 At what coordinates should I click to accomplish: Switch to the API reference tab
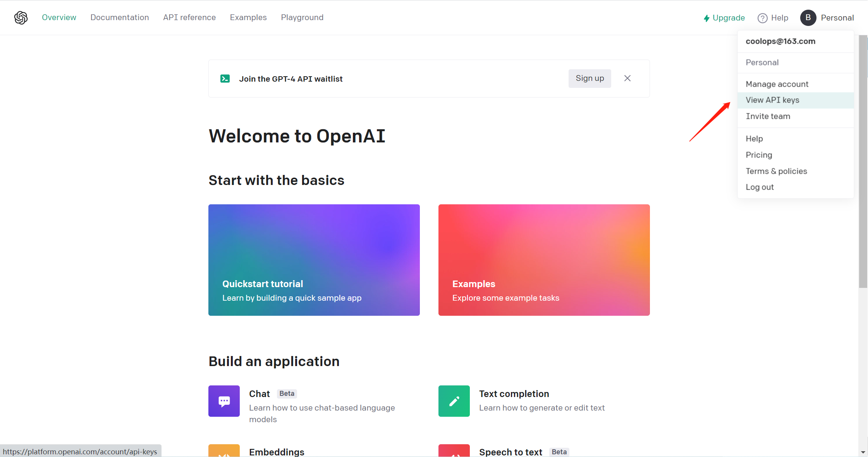(x=189, y=17)
